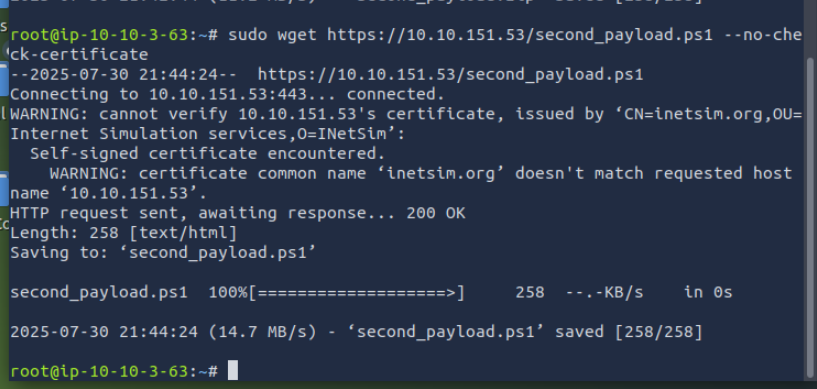Click the '14.7 MB/s' speed text
Image resolution: width=817 pixels, height=389 pixels.
263,332
